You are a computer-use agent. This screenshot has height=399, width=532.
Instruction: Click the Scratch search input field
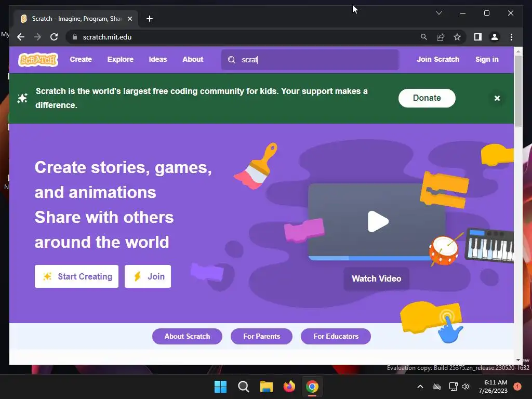coord(310,60)
